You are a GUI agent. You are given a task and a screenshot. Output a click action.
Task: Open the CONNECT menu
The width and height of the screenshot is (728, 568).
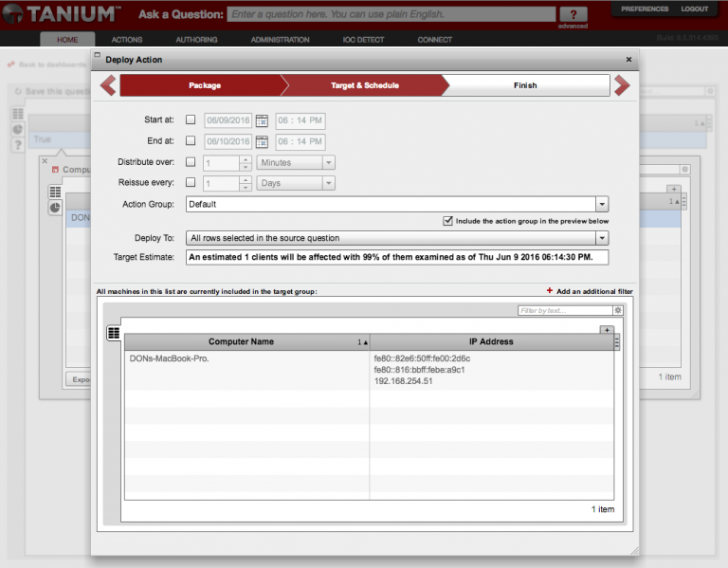pyautogui.click(x=434, y=40)
